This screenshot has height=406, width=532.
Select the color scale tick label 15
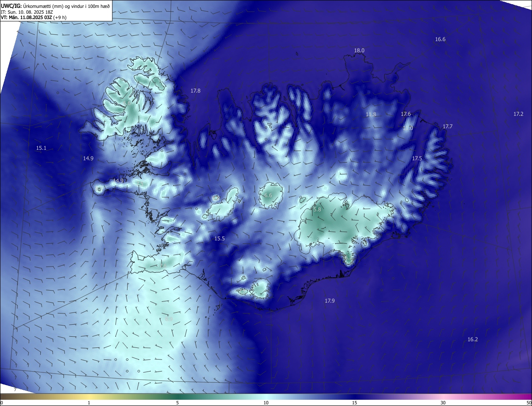(355, 403)
